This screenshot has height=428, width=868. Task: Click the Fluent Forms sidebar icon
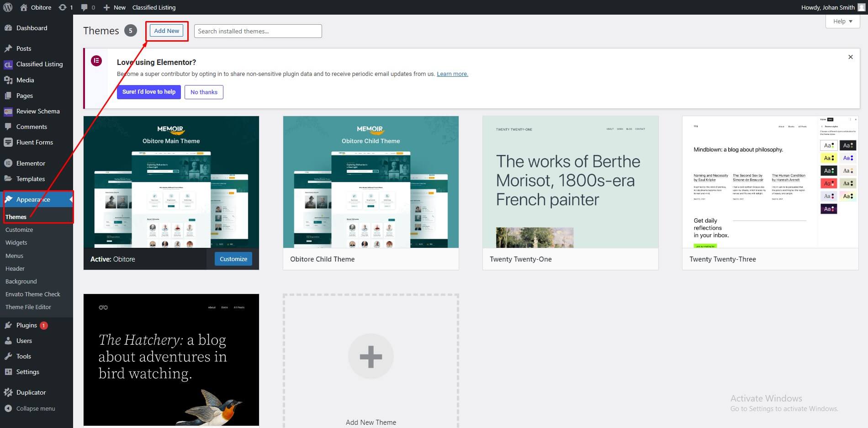(8, 142)
